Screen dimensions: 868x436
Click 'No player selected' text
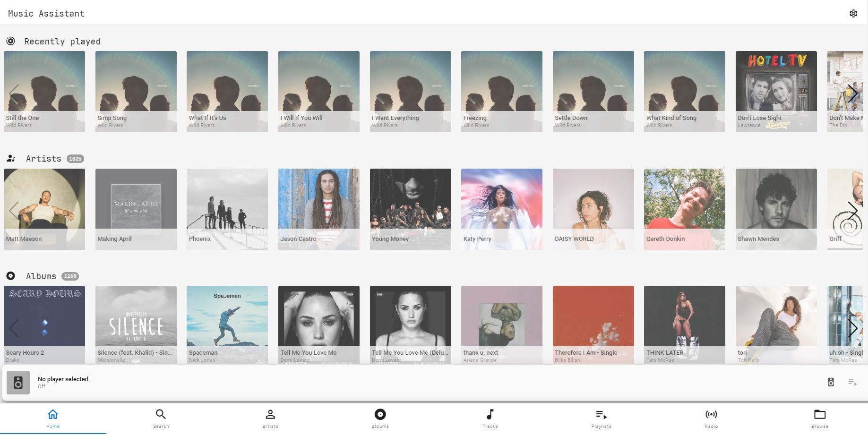63,379
